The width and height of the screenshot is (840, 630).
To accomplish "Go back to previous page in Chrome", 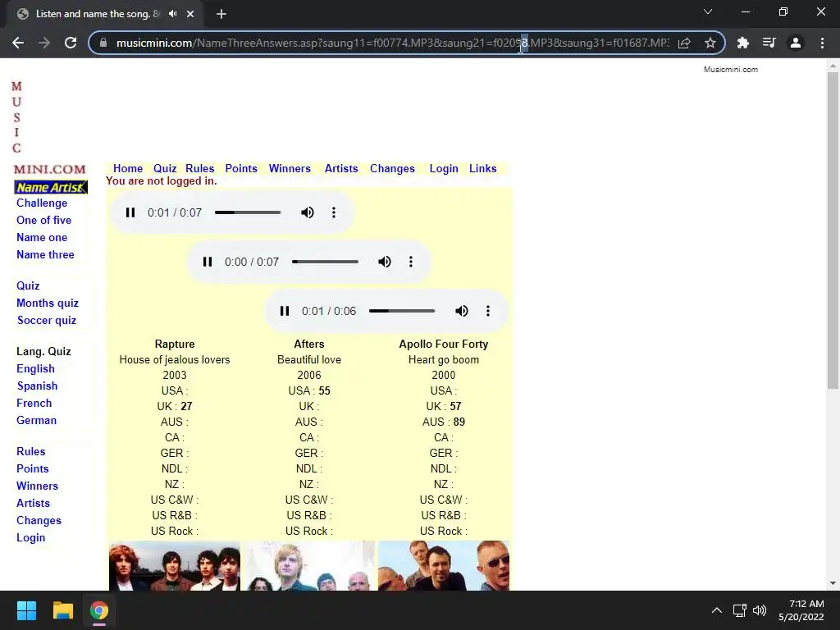I will (x=18, y=43).
